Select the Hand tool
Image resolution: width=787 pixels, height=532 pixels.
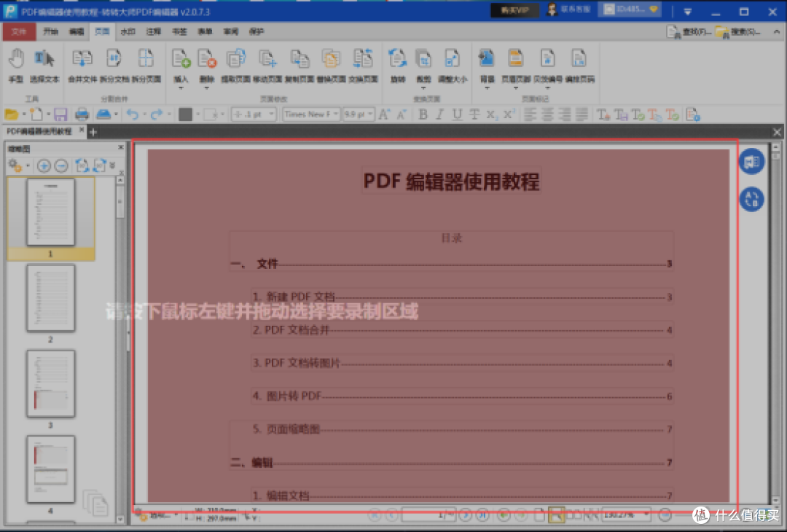(16, 66)
